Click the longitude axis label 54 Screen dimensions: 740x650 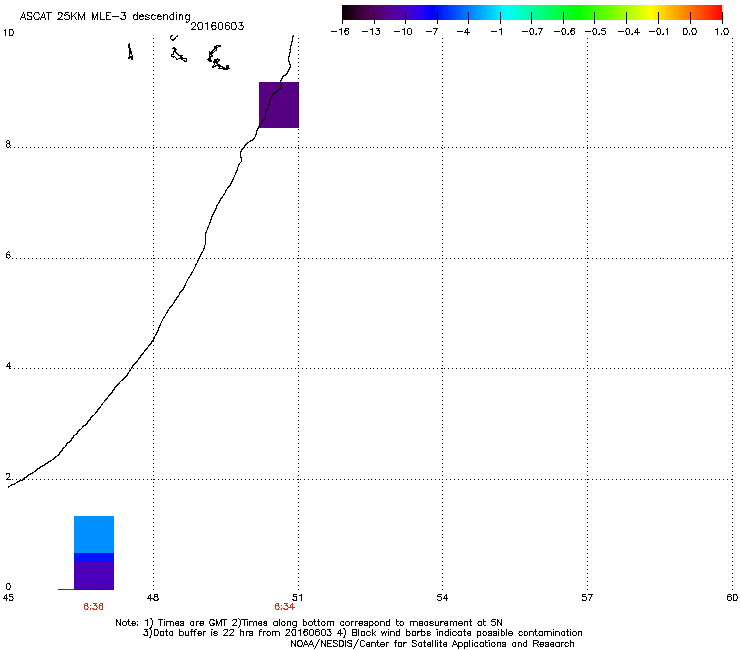442,598
